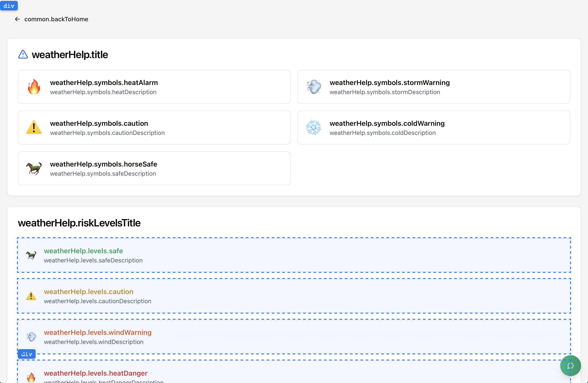Open the green chat bubble button
The image size is (588, 383).
[x=570, y=365]
